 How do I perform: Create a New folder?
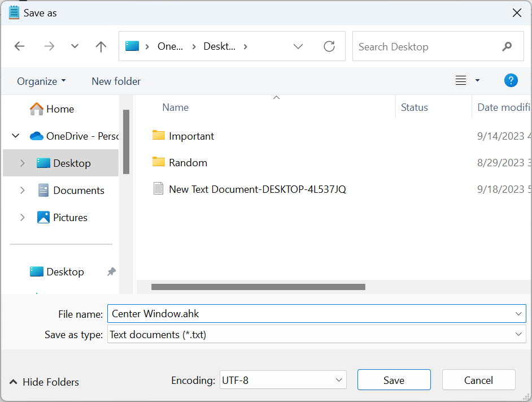(x=116, y=81)
